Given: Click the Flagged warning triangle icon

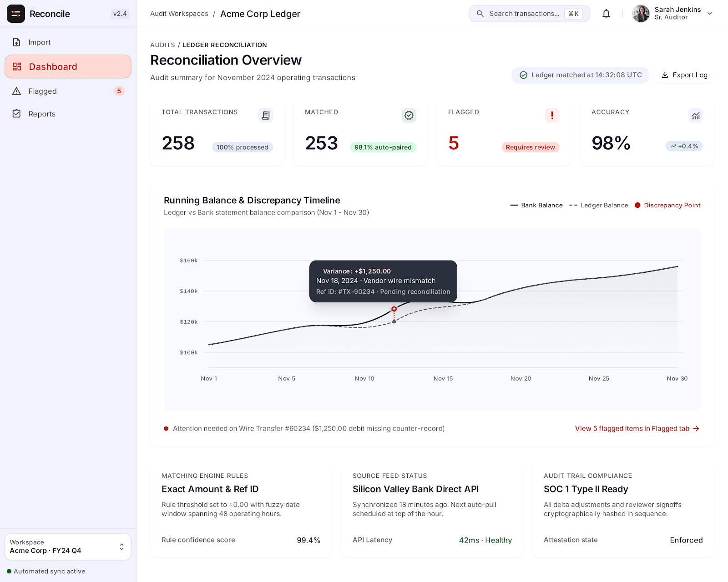Looking at the screenshot, I should point(17,91).
